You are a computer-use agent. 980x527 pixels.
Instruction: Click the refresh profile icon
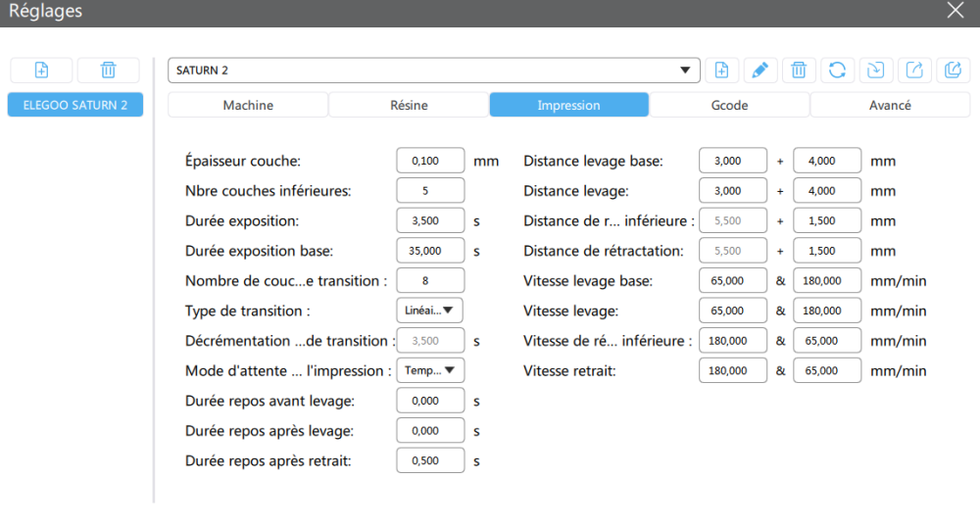837,70
